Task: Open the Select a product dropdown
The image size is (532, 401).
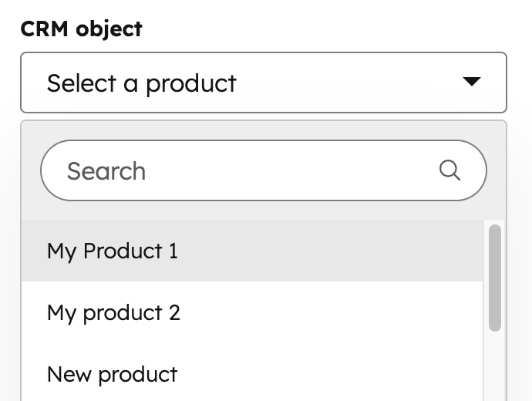Action: click(263, 83)
